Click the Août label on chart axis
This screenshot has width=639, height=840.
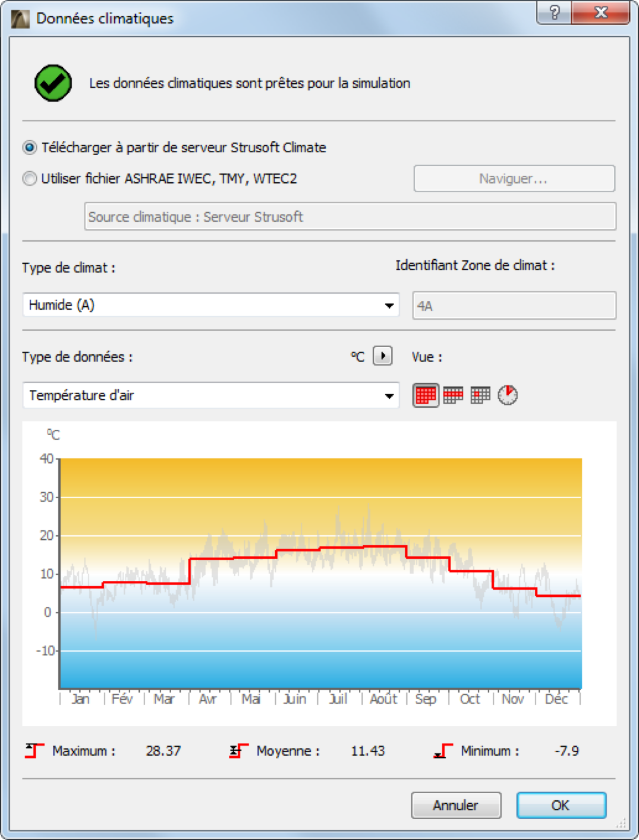tap(383, 699)
